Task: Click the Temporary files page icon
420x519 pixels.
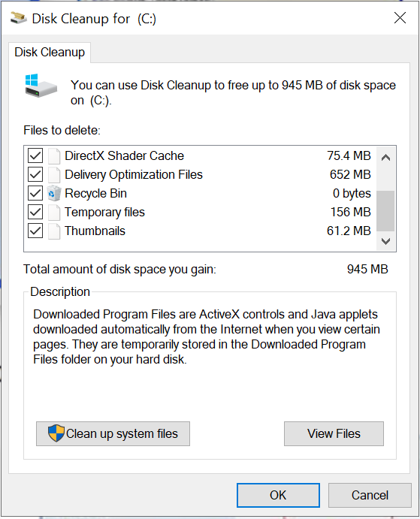Action: point(54,212)
